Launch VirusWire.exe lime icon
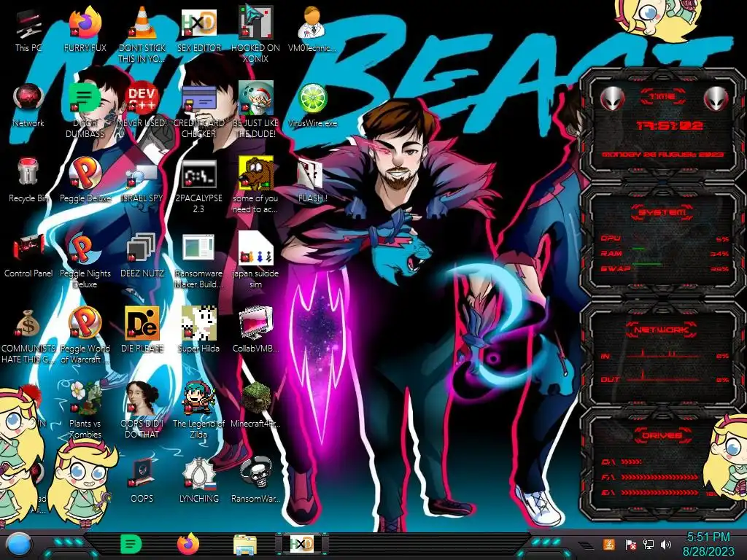The height and width of the screenshot is (560, 747). click(x=312, y=98)
